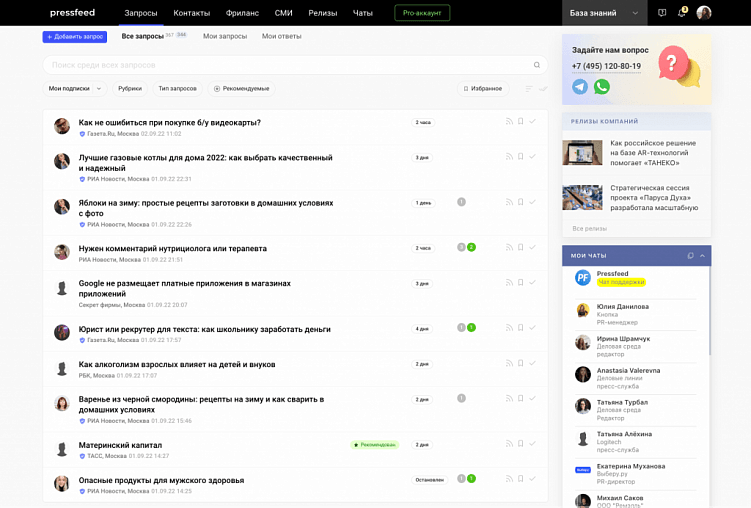Screen dimensions: 751x508
Task: Bookmark the Юрист или рекрутер request
Action: click(x=521, y=328)
